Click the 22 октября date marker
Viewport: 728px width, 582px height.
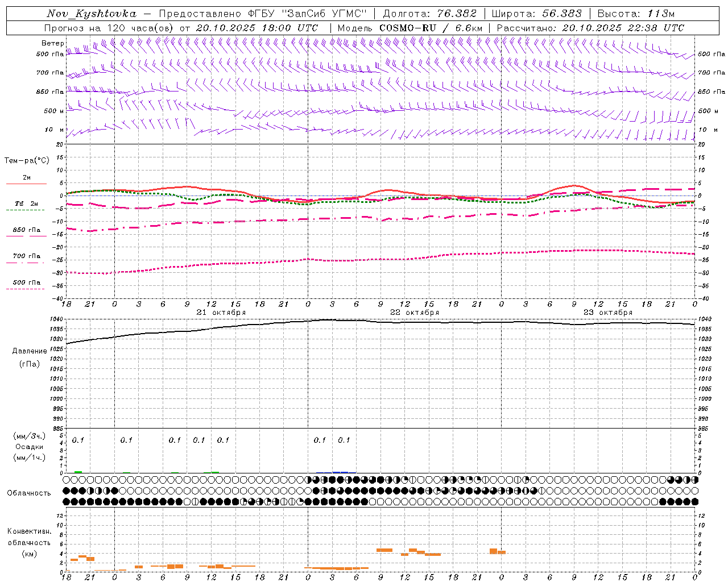415,313
